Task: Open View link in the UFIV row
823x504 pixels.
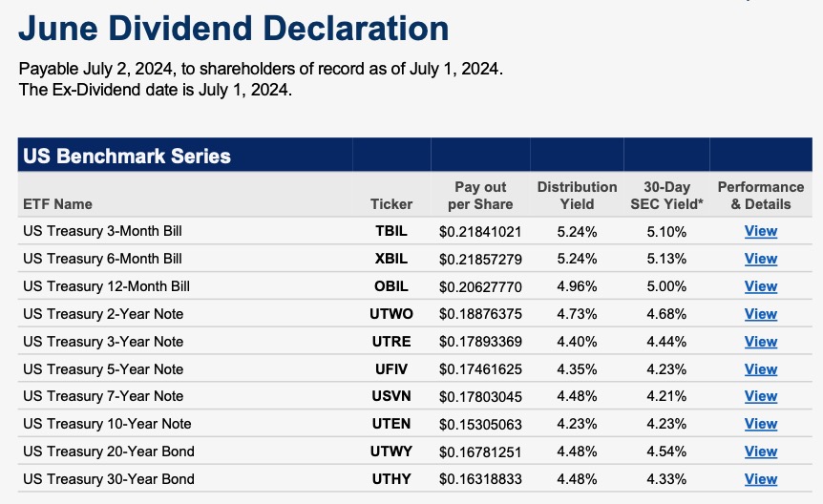Action: pyautogui.click(x=761, y=368)
